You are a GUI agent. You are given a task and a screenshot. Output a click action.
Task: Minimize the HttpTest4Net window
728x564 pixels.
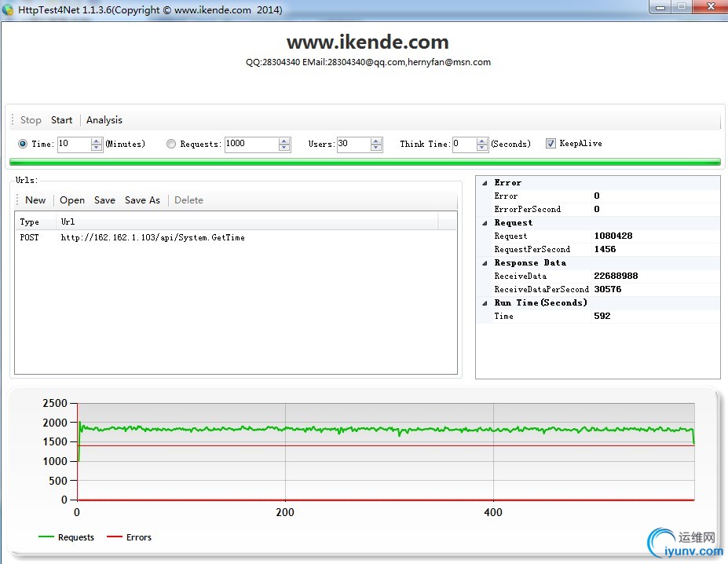[x=660, y=7]
